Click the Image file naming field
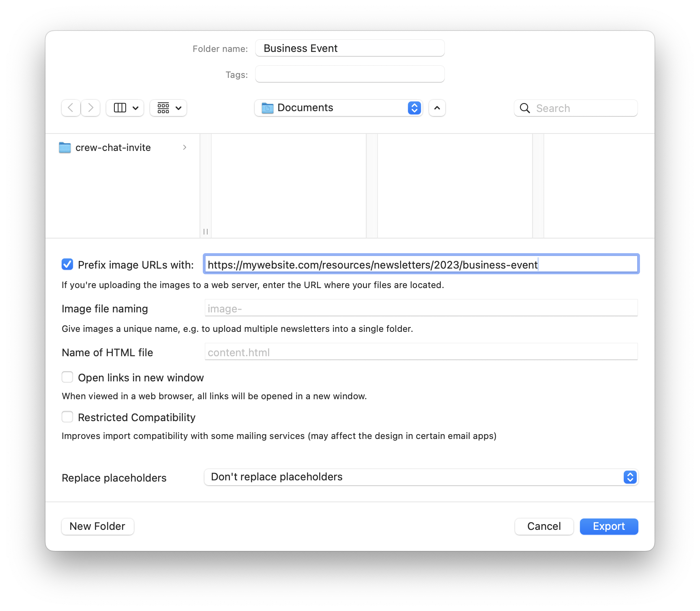The height and width of the screenshot is (611, 700). (421, 308)
